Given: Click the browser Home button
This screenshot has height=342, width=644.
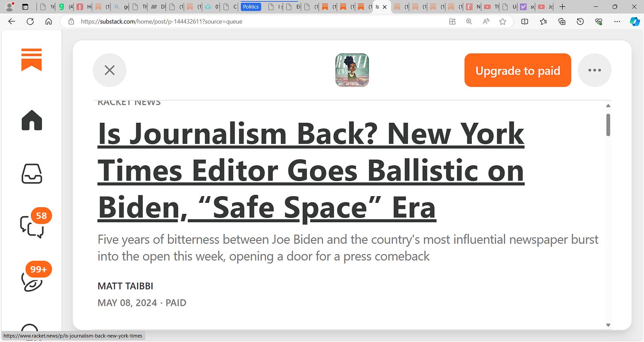Looking at the screenshot, I should click(49, 21).
